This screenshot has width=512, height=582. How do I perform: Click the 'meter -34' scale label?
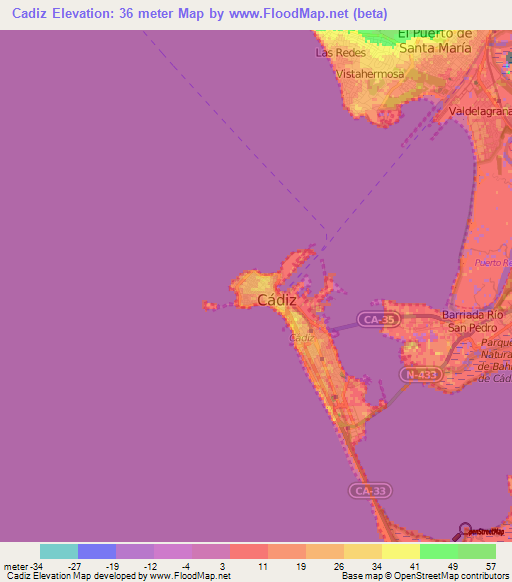[23, 567]
